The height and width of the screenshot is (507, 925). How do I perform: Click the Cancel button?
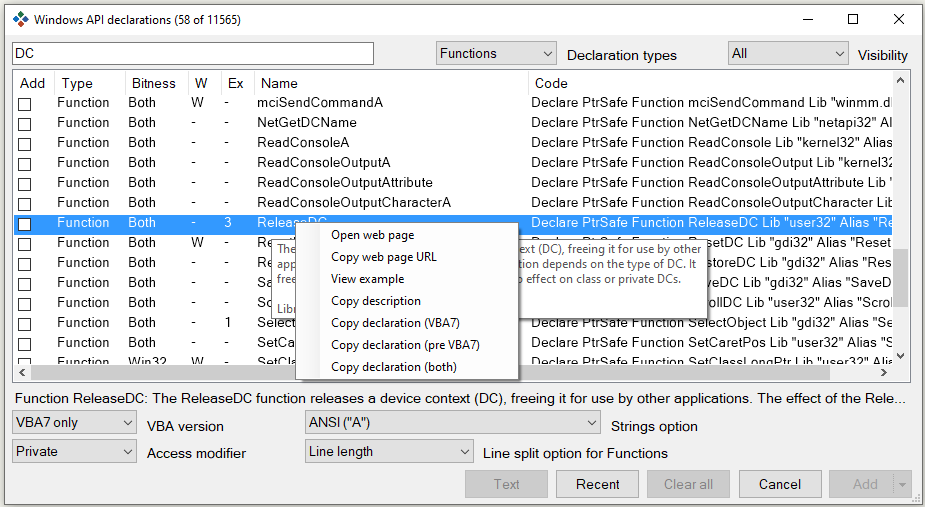780,485
